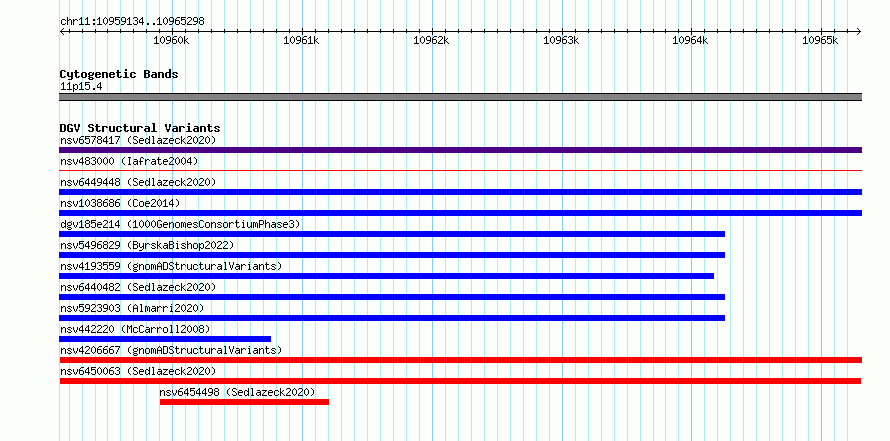Viewport: 890px width, 441px height.
Task: Select blue nsv4193559 variant bar
Action: 387,276
